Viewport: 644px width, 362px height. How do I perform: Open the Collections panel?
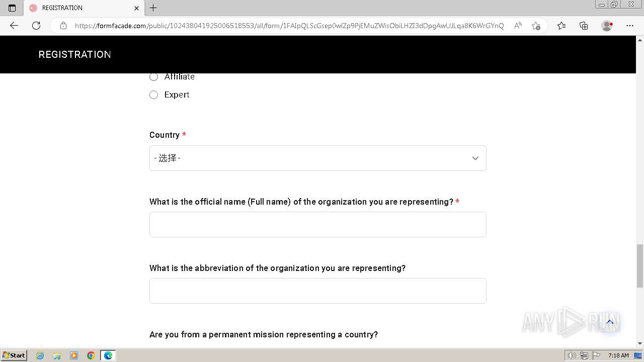pos(584,26)
